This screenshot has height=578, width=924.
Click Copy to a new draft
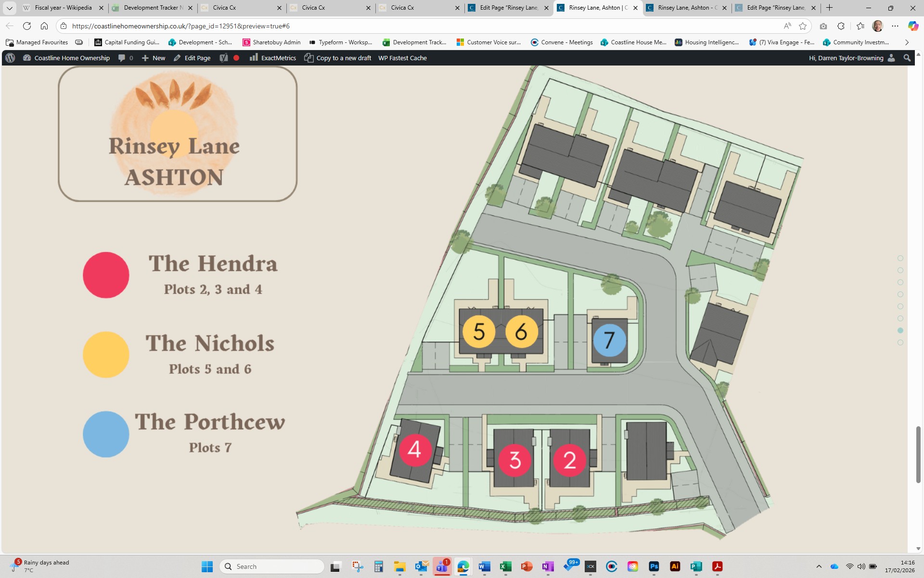point(338,58)
